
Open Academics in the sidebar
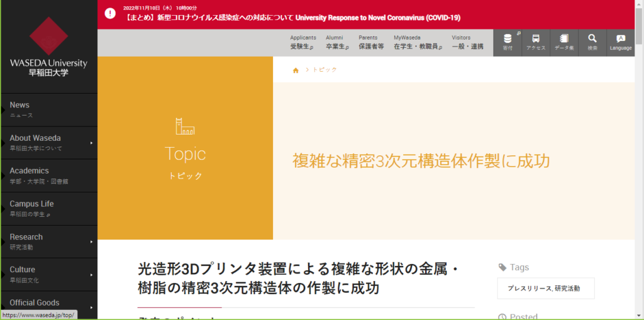(49, 175)
